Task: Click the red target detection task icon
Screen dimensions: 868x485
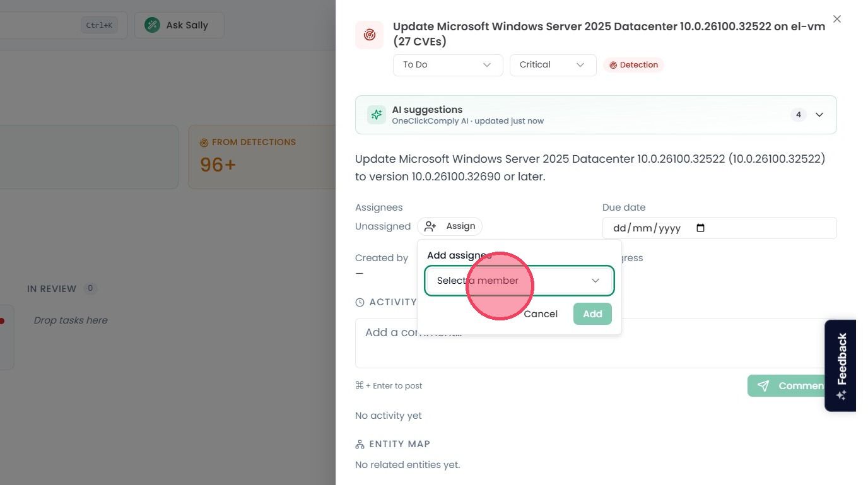Action: 369,35
